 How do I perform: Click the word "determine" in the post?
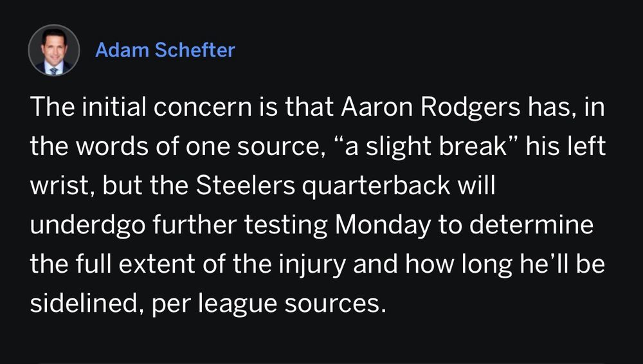click(532, 225)
